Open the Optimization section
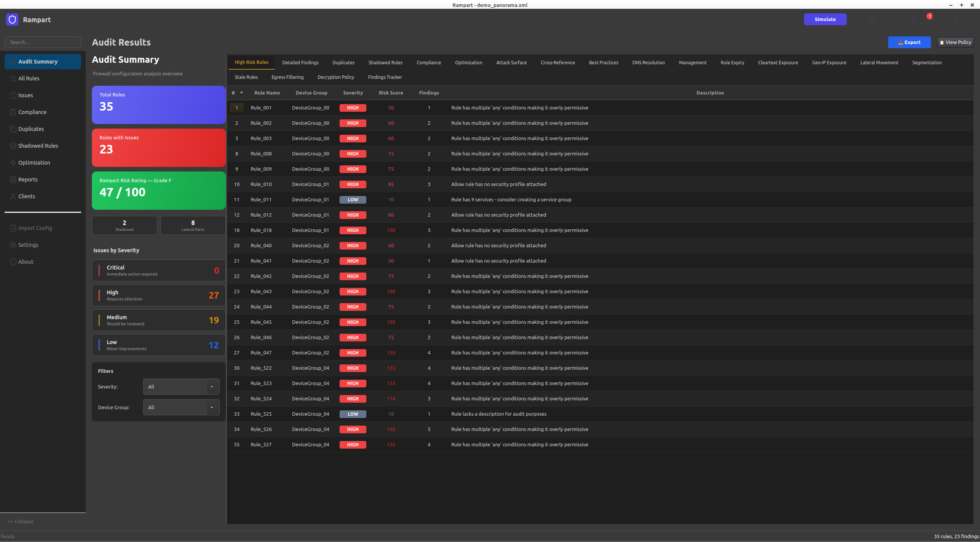Viewport: 980px width, 542px height. [x=34, y=162]
